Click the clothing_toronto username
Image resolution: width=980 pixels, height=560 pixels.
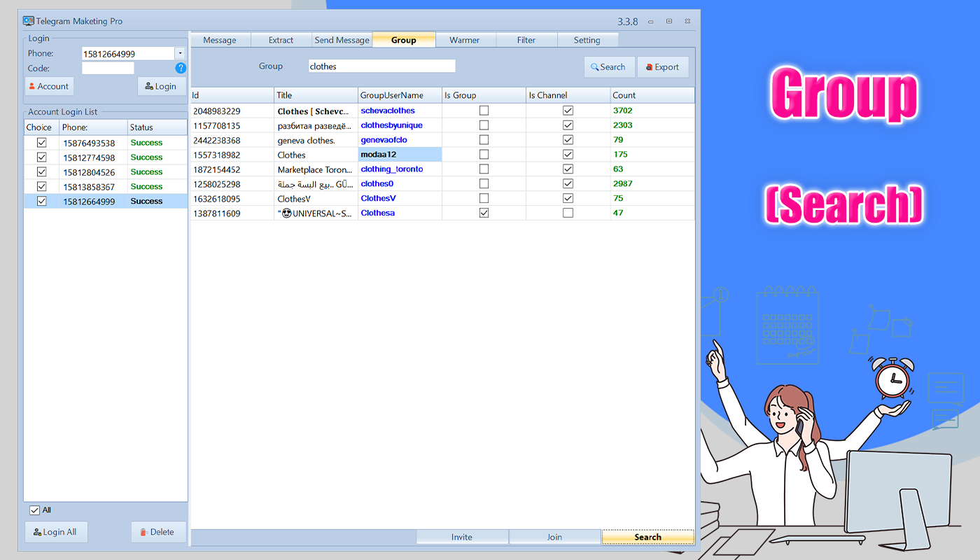click(391, 169)
